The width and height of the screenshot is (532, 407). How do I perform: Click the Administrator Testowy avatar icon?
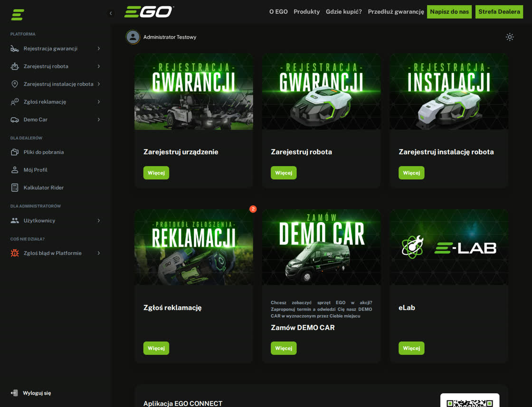(x=133, y=37)
